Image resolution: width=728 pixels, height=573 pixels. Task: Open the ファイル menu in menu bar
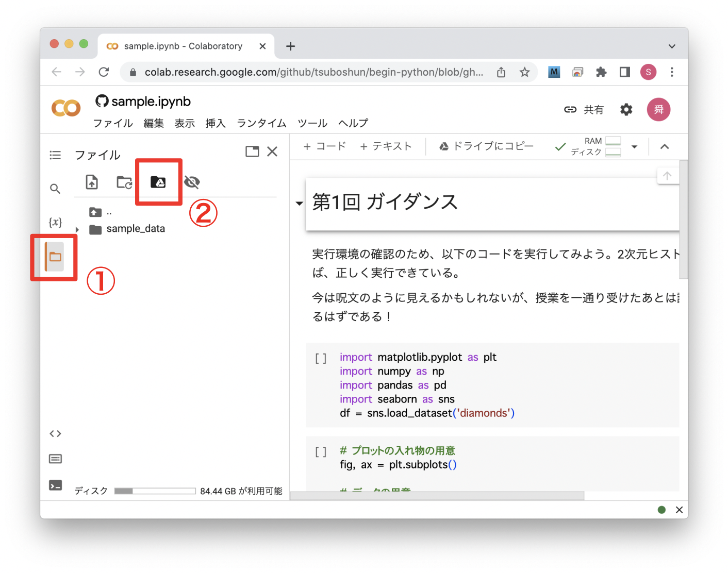pos(113,123)
